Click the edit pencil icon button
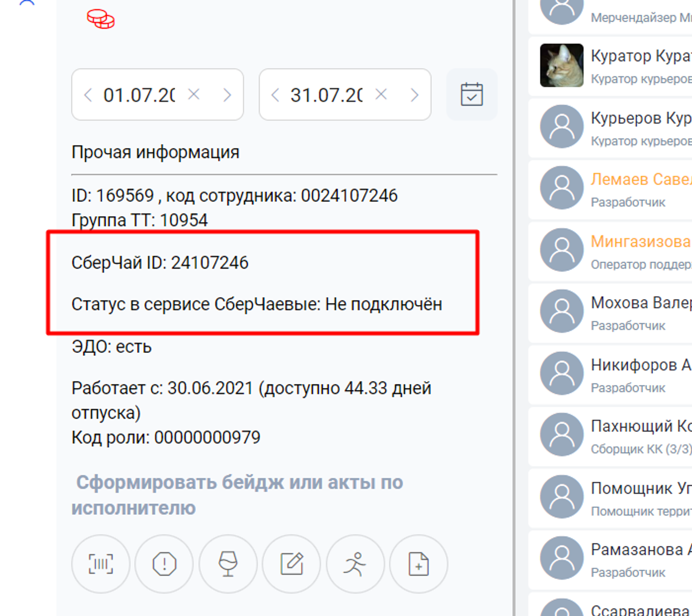The height and width of the screenshot is (616, 692). tap(292, 564)
